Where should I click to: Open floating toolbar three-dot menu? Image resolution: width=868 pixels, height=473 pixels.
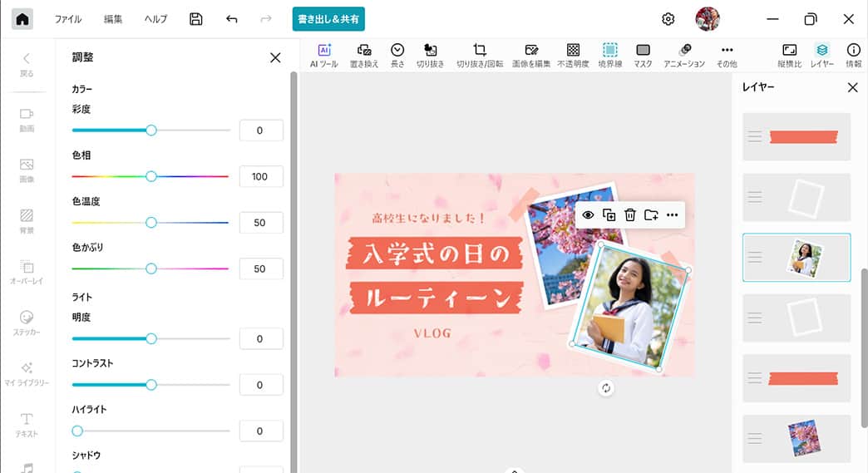pyautogui.click(x=673, y=215)
